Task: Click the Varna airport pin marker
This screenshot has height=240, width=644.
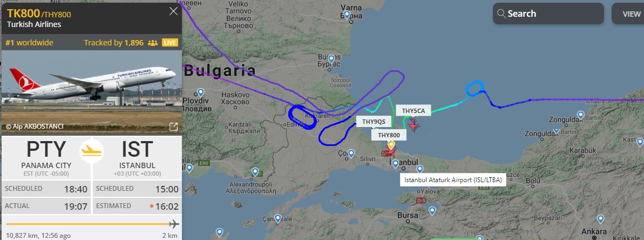Action: [347, 15]
